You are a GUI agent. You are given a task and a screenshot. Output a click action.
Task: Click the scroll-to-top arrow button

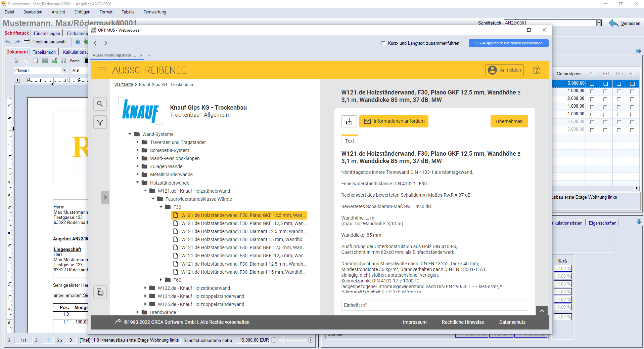tap(542, 311)
